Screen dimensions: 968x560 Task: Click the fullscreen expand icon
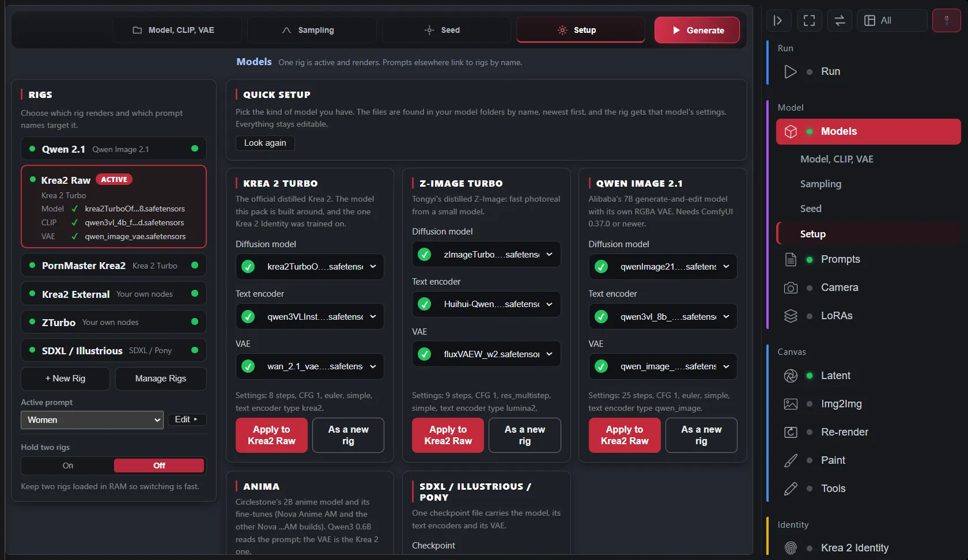pyautogui.click(x=809, y=21)
